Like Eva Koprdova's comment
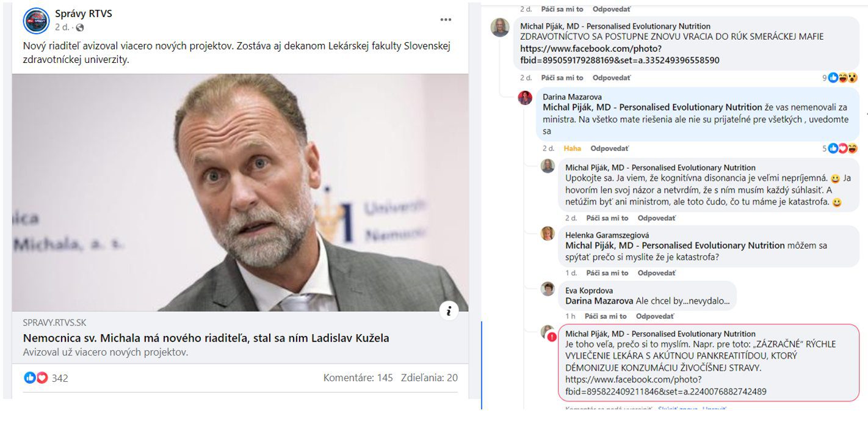Image resolution: width=868 pixels, height=424 pixels. pyautogui.click(x=605, y=316)
